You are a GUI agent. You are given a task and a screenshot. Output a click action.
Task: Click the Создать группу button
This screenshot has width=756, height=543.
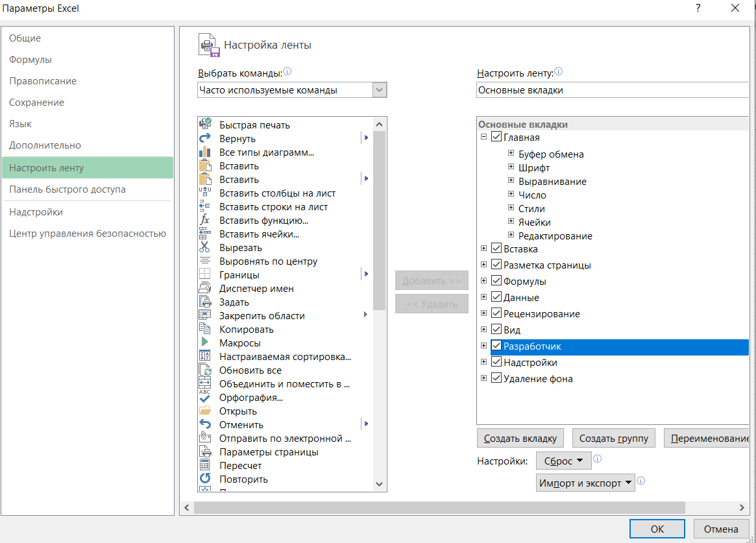click(x=614, y=439)
